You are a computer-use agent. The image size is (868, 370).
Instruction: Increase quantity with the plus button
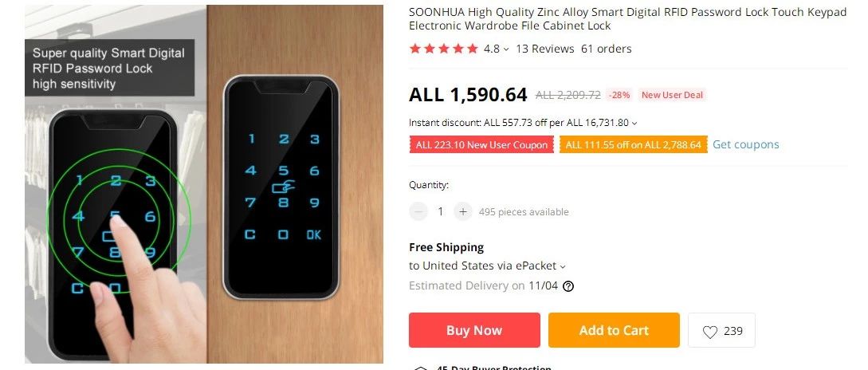coord(463,212)
